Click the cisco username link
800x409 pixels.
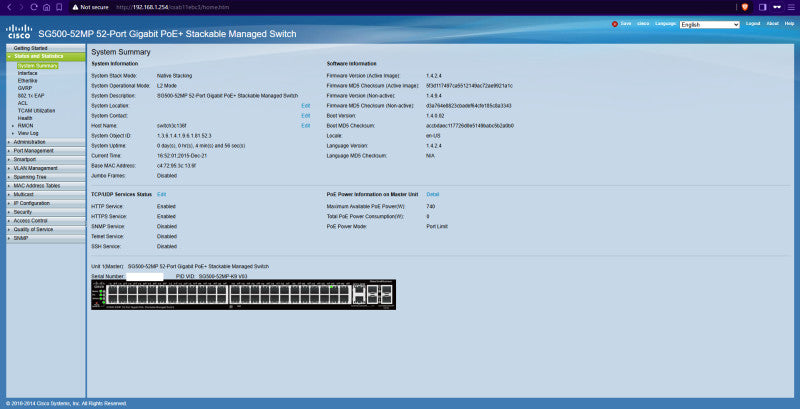click(x=643, y=24)
